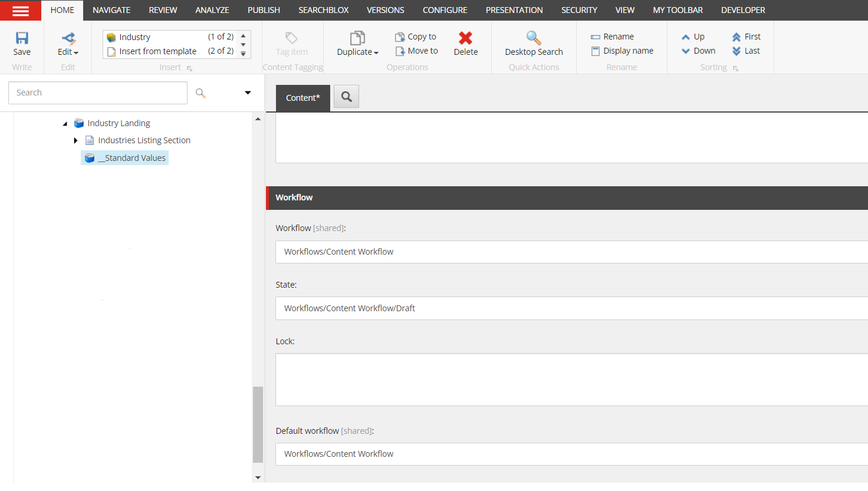Image resolution: width=868 pixels, height=491 pixels.
Task: Open the Sitecore hamburger menu
Action: pyautogui.click(x=20, y=11)
